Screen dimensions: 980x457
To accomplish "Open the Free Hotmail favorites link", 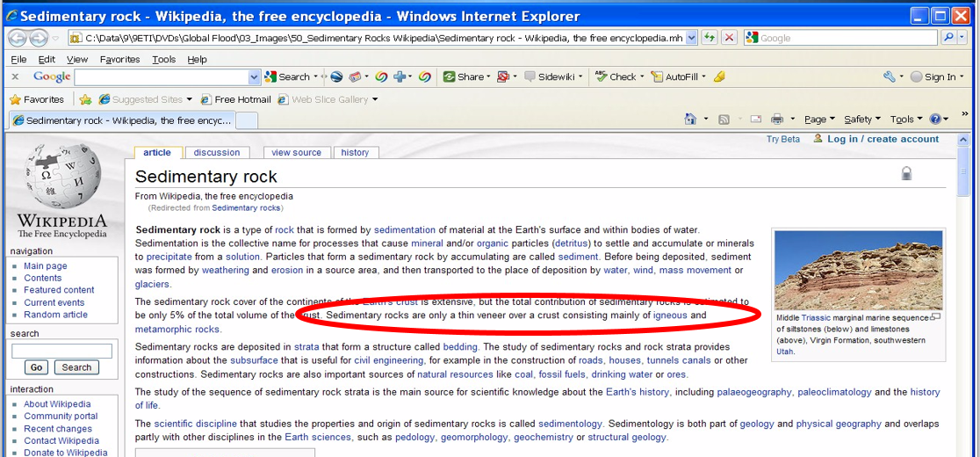I will click(x=236, y=99).
